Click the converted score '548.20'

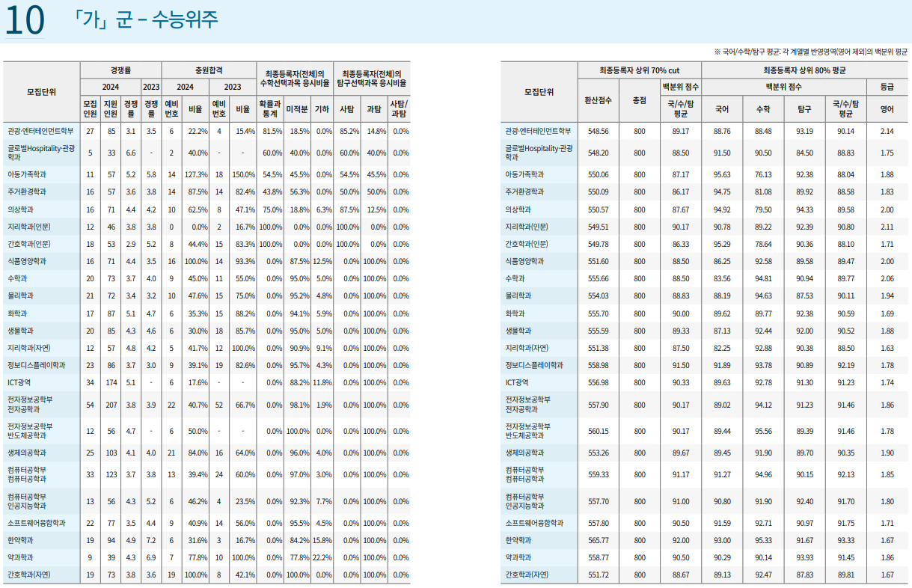[x=598, y=153]
